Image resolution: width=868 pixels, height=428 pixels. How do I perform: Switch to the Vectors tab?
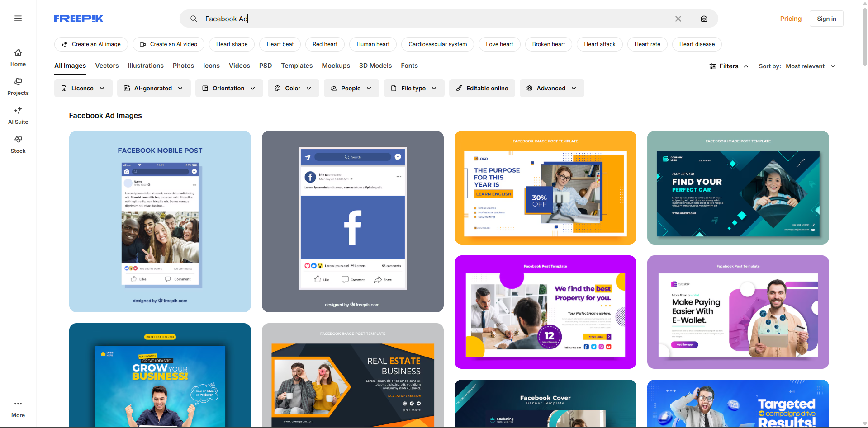(x=106, y=66)
